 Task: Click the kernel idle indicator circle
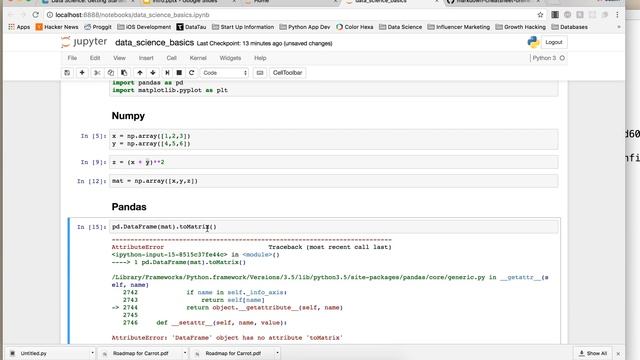562,58
